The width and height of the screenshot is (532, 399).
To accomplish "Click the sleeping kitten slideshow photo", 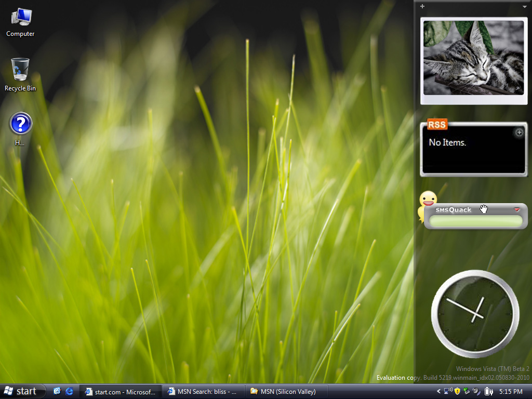I will (473, 58).
